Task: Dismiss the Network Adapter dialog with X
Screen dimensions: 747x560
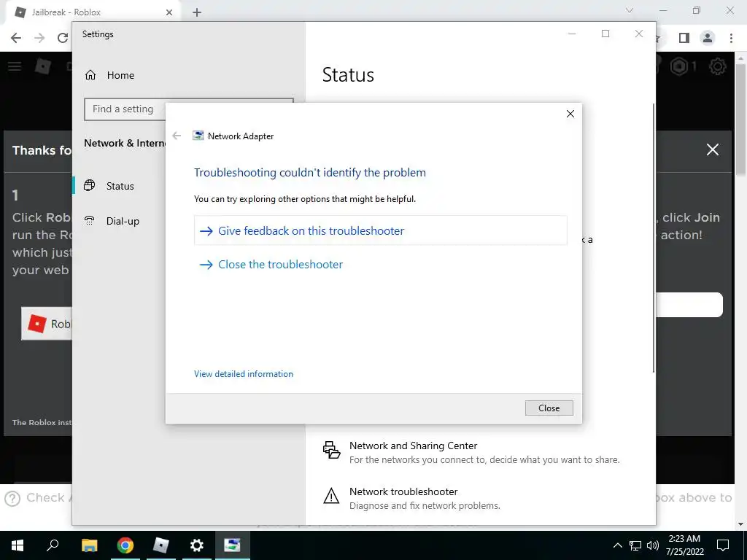Action: point(570,114)
